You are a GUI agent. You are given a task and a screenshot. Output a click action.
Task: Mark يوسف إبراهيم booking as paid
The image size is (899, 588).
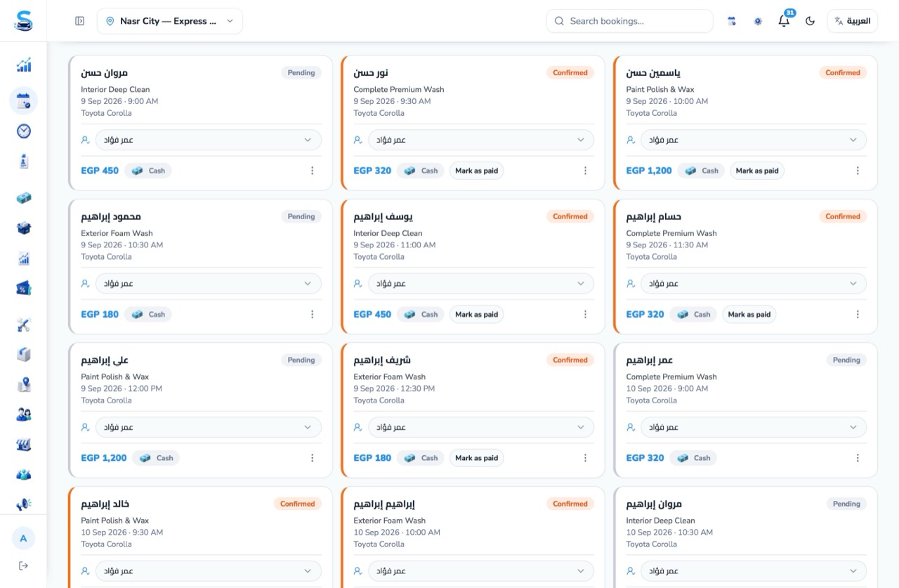(x=476, y=314)
